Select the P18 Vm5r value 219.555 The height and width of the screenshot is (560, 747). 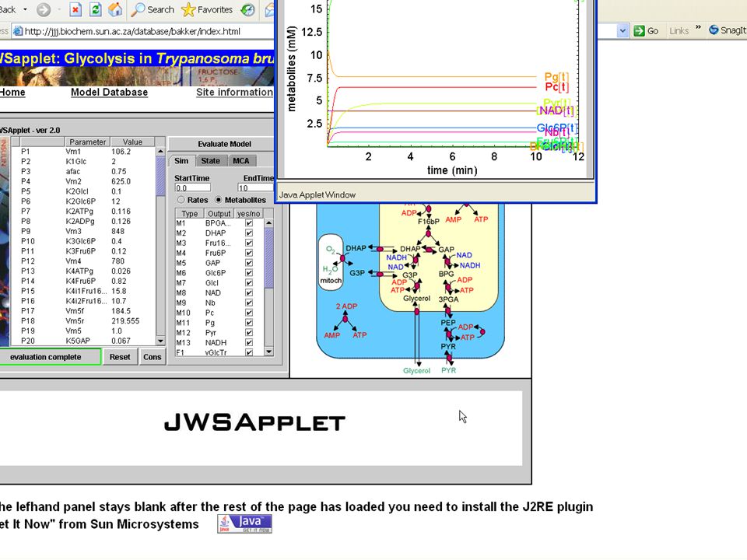[125, 321]
